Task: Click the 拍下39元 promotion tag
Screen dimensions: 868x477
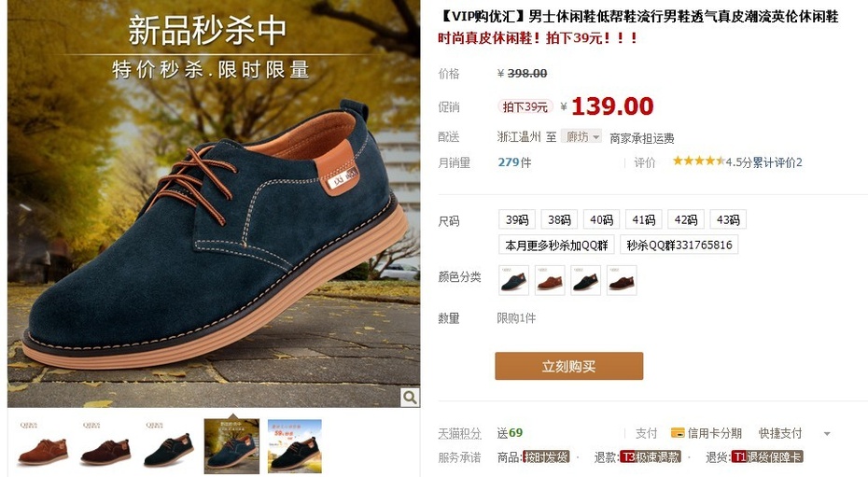Action: 525,106
